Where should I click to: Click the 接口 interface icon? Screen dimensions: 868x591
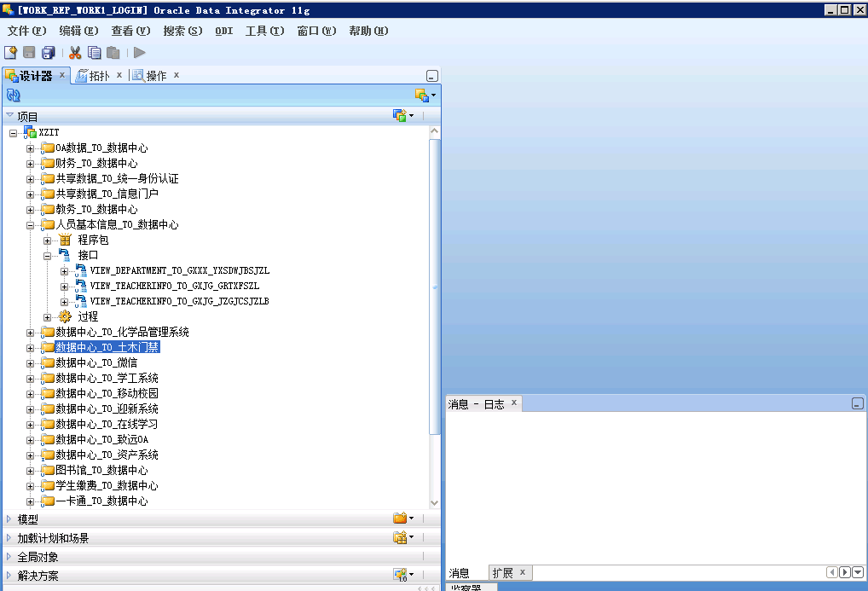click(65, 255)
